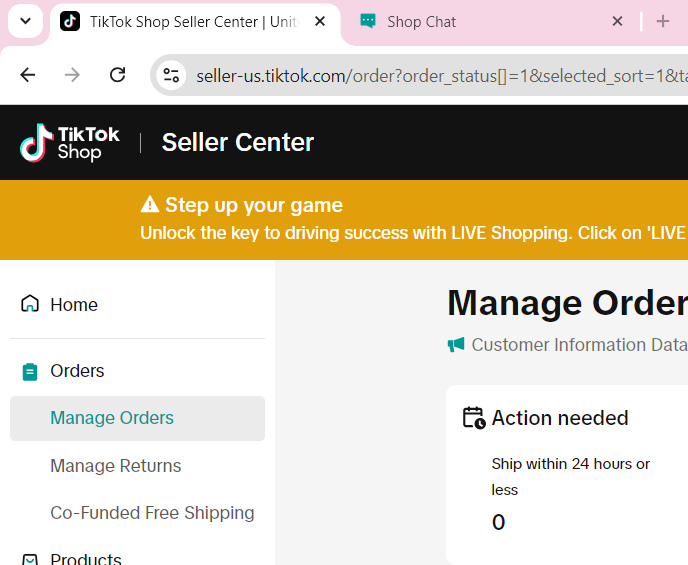Open the LIVE Shopping banner message
This screenshot has height=565, width=688.
(x=413, y=233)
